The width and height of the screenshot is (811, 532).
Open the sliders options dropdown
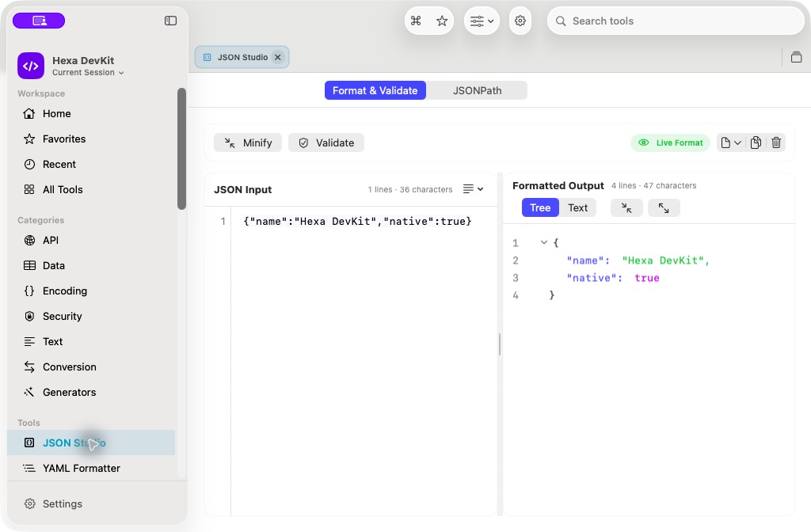[x=482, y=21]
